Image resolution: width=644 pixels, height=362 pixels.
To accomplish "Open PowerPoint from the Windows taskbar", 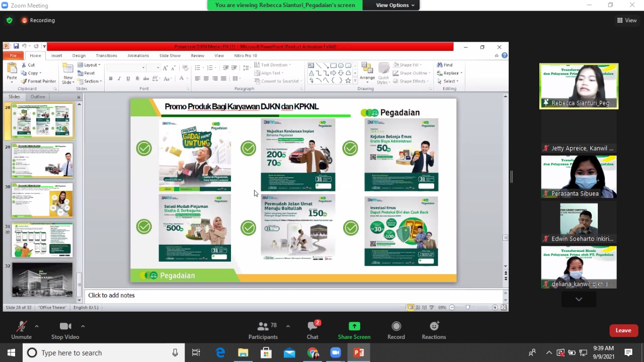I will tap(359, 352).
